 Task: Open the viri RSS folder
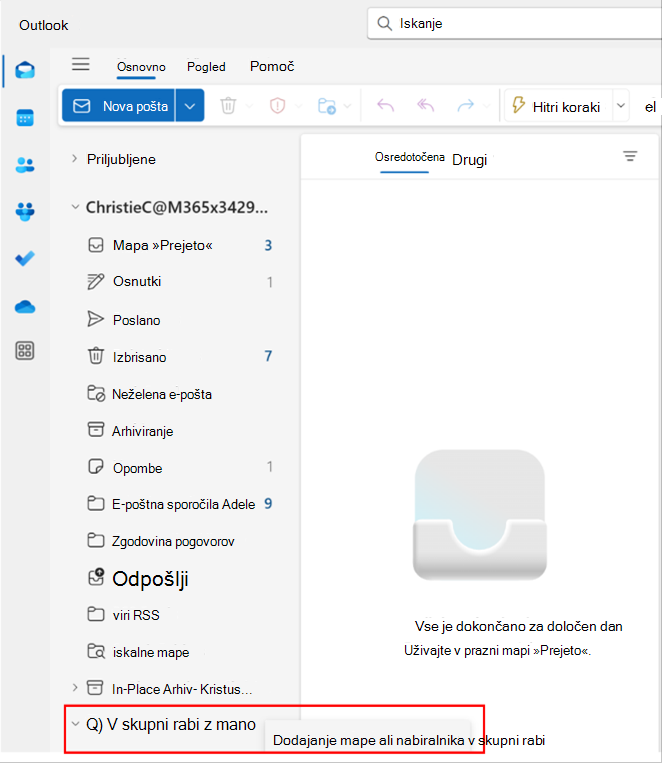click(179, 615)
